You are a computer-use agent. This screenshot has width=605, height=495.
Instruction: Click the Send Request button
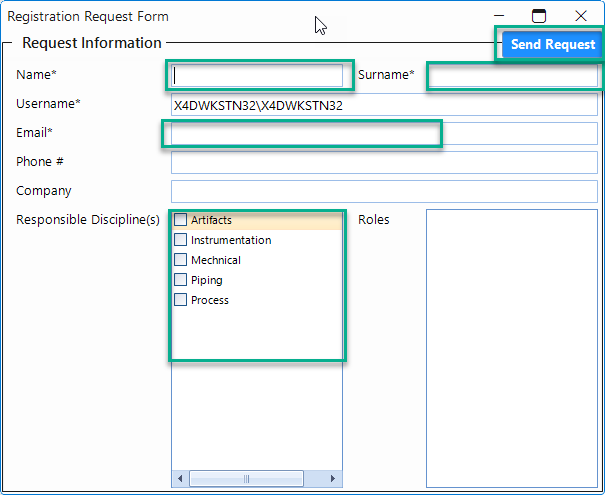coord(552,44)
